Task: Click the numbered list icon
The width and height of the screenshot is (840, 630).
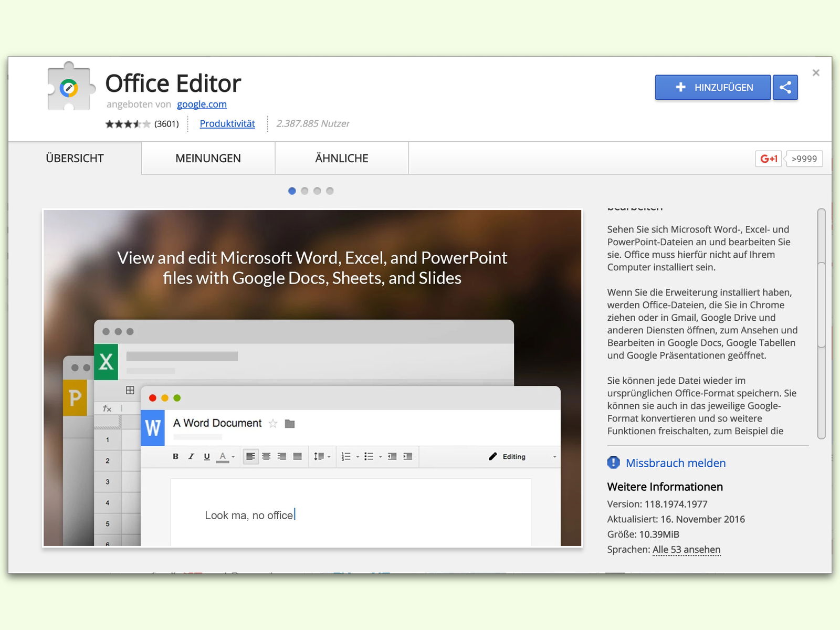Action: pyautogui.click(x=346, y=457)
